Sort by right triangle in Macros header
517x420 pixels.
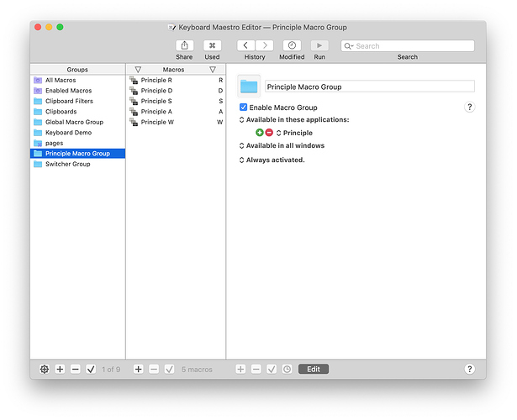point(213,70)
